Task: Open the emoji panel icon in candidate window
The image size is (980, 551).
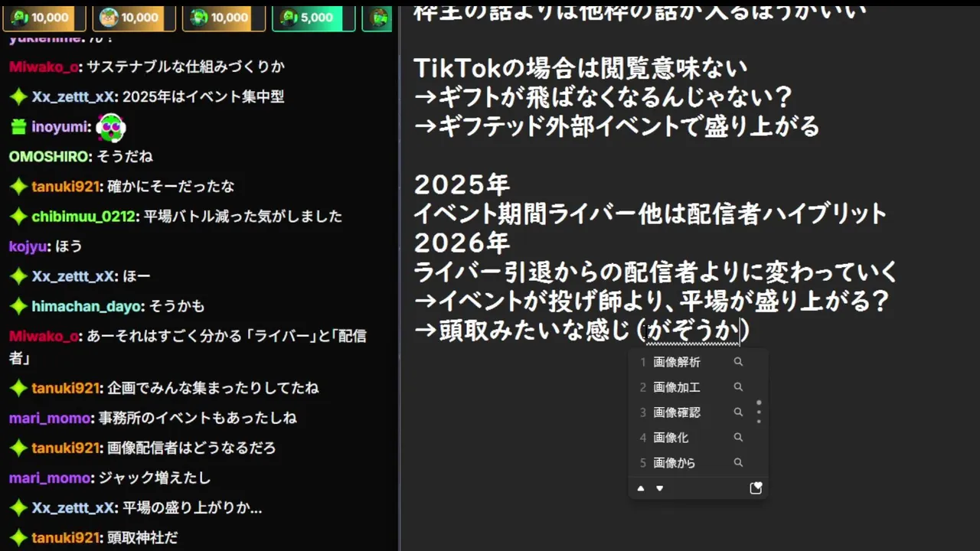Action: click(756, 488)
